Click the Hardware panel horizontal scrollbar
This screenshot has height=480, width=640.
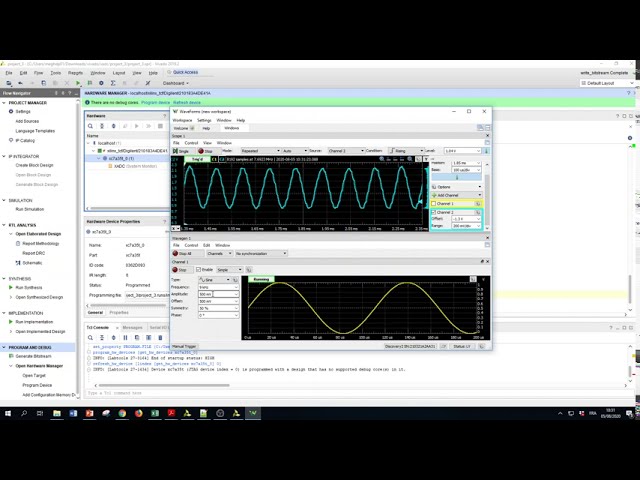click(128, 209)
